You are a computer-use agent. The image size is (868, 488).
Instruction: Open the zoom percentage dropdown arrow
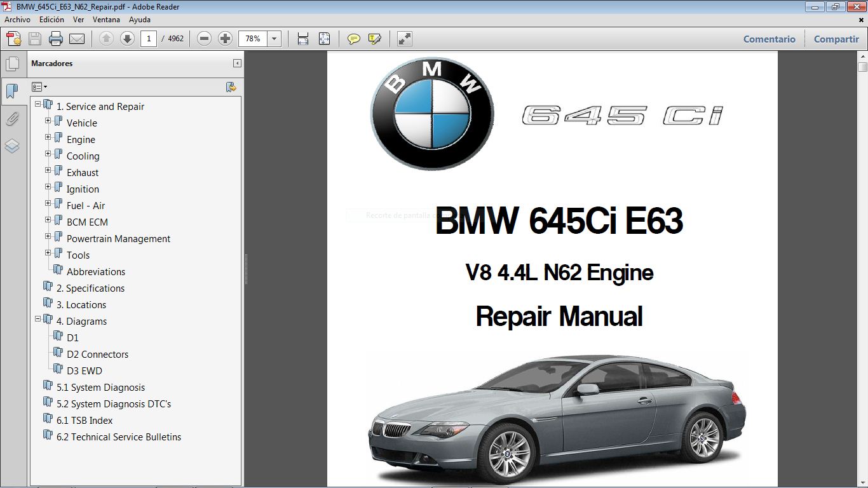(x=275, y=39)
